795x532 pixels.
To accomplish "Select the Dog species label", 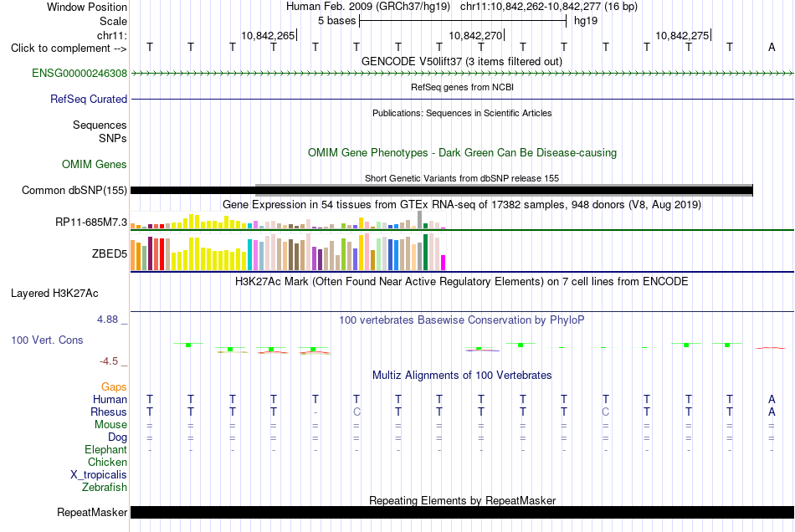I will [117, 437].
